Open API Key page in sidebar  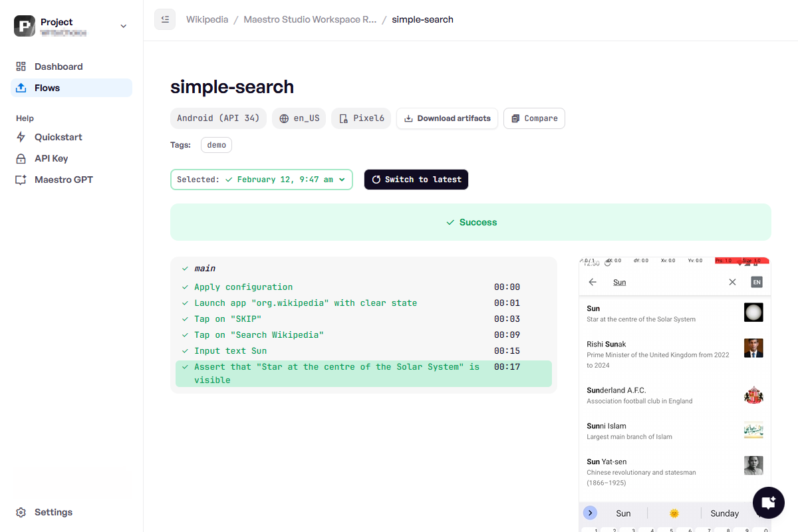coord(51,158)
